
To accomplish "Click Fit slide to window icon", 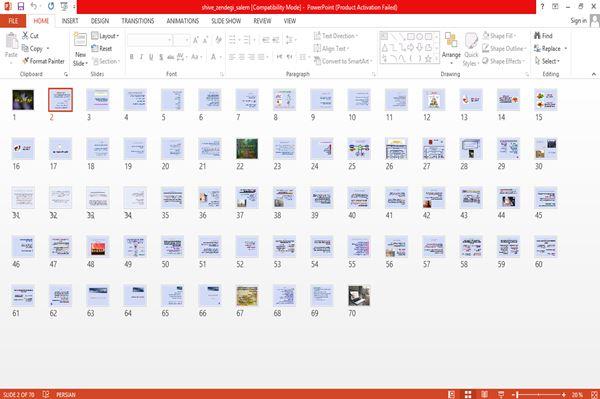I will 594,394.
